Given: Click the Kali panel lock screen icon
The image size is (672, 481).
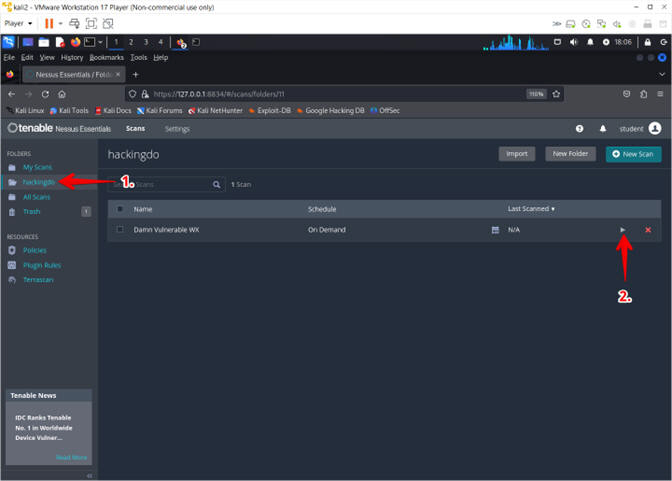Looking at the screenshot, I should click(x=648, y=42).
